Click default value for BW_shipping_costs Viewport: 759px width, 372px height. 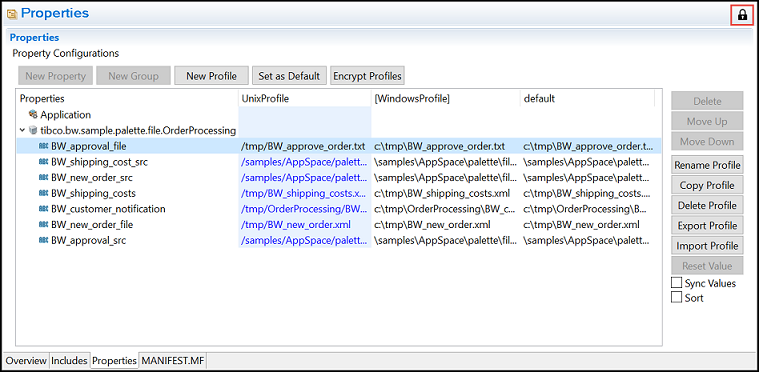(586, 193)
